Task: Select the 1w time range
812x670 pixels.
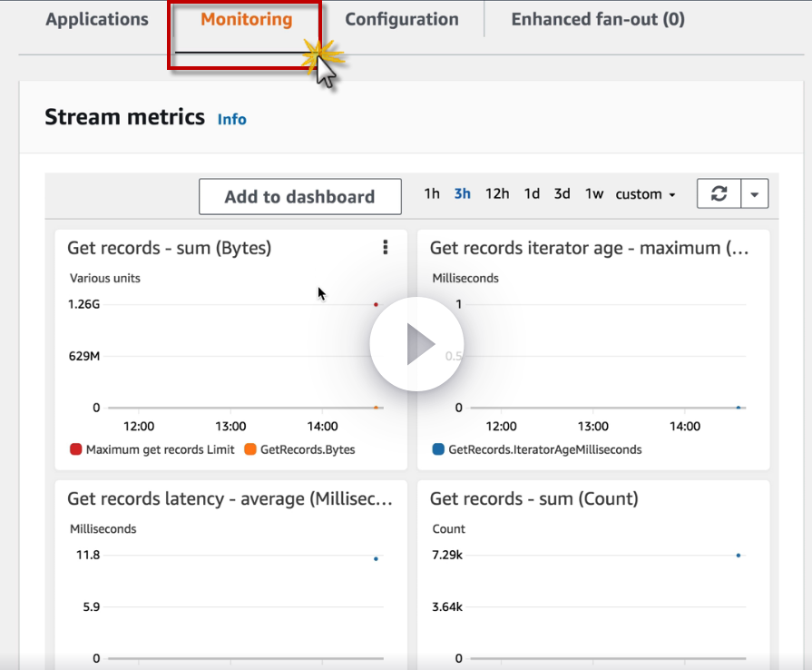Action: point(594,193)
